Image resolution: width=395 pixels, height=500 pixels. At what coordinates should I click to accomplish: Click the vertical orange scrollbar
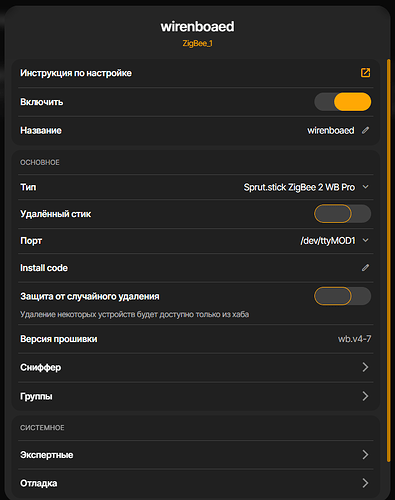[388, 260]
